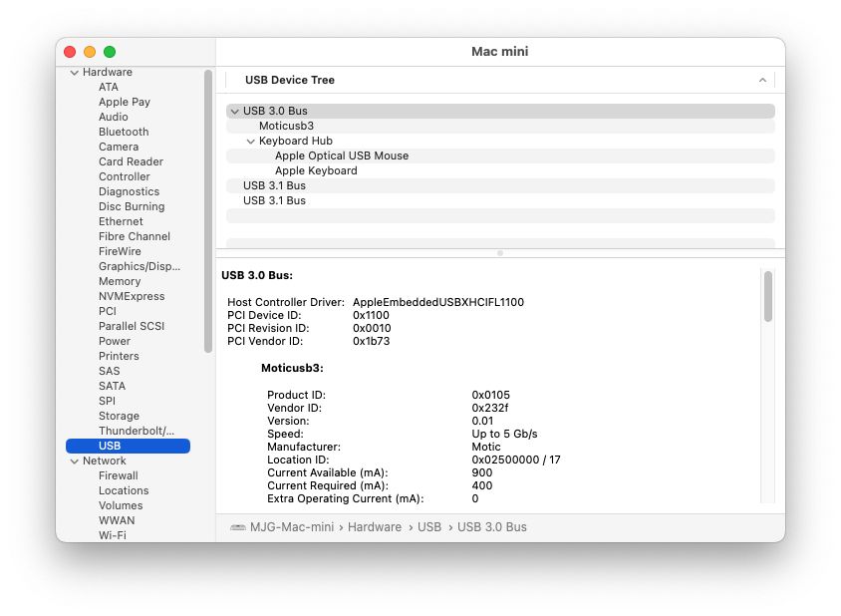Show Bluetooth hardware information

pos(124,132)
